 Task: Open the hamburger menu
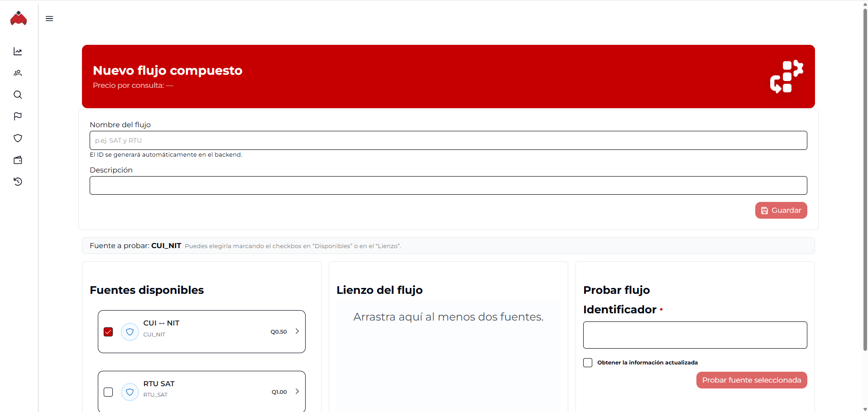point(50,19)
